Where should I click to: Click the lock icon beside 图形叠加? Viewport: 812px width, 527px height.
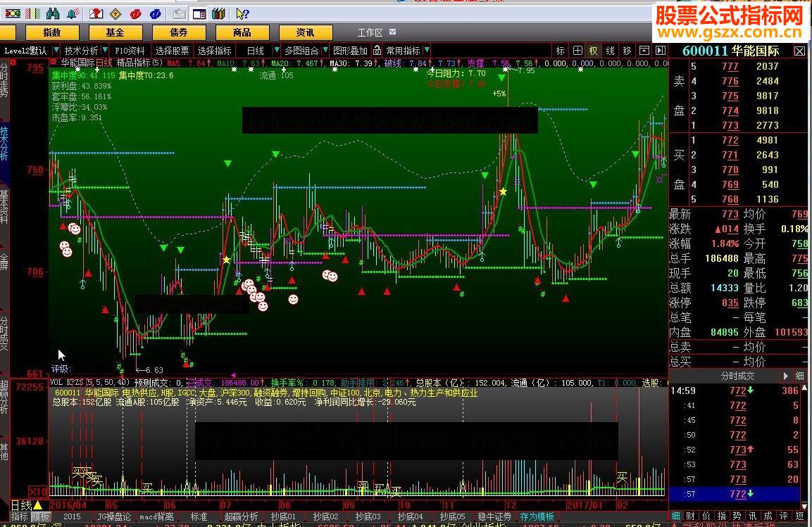(376, 51)
